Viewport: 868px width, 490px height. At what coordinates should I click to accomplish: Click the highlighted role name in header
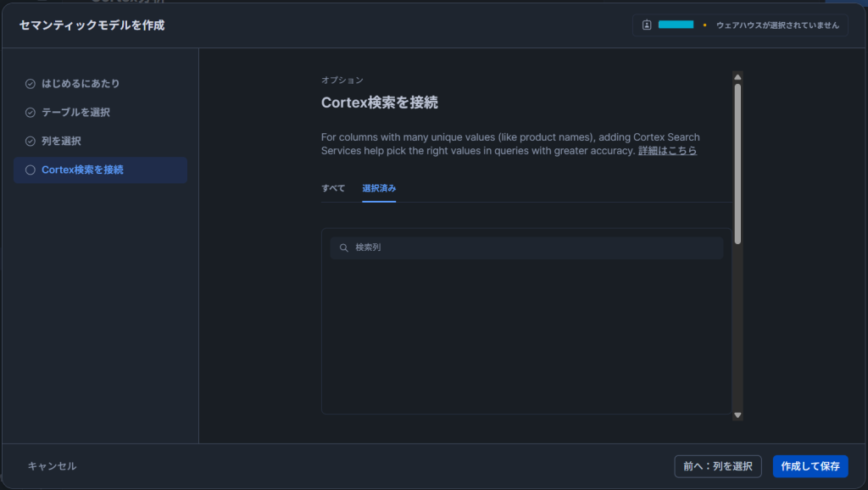[676, 25]
